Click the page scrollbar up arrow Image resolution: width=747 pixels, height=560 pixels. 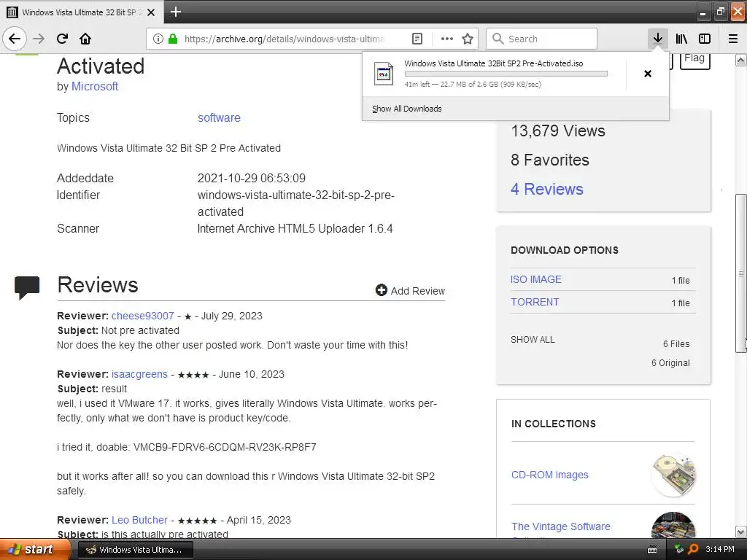point(740,60)
